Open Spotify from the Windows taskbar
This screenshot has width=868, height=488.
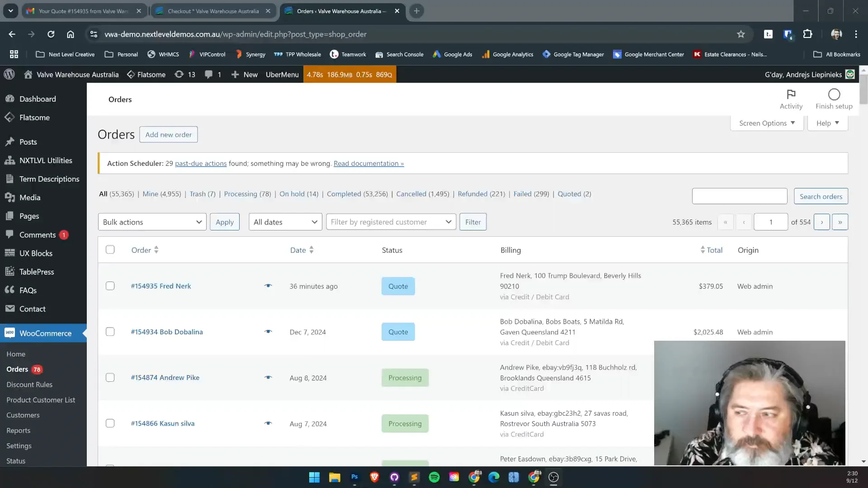pos(434,477)
